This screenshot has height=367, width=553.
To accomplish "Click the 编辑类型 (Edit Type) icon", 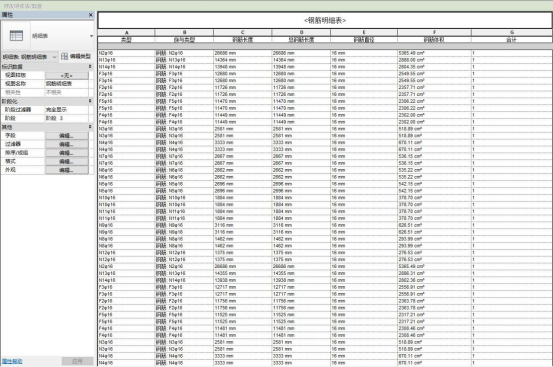I will pyautogui.click(x=65, y=56).
